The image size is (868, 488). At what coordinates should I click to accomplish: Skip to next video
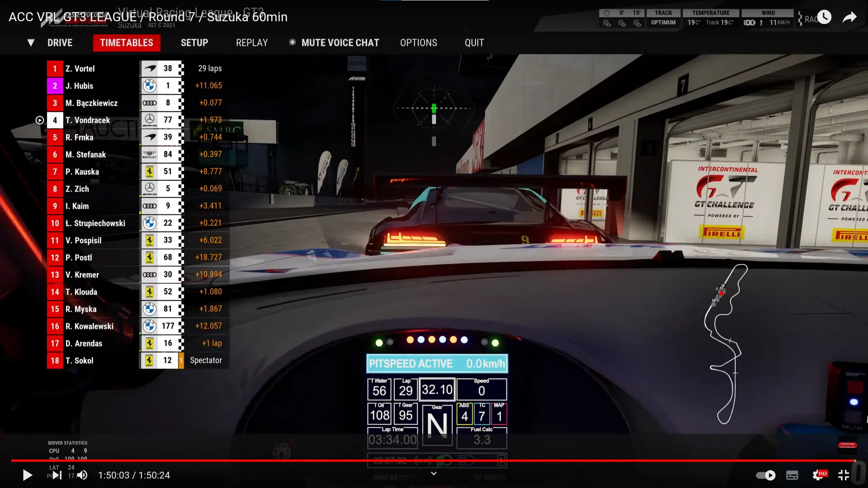(x=57, y=475)
